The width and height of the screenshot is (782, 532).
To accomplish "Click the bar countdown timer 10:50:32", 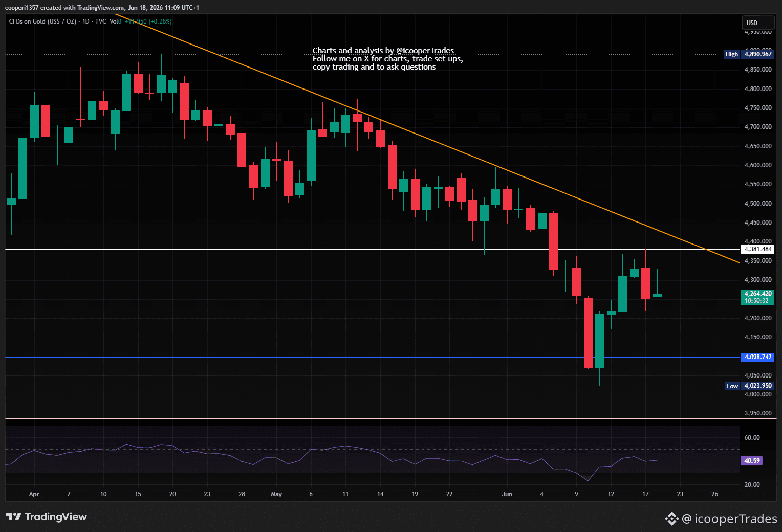I will (756, 301).
